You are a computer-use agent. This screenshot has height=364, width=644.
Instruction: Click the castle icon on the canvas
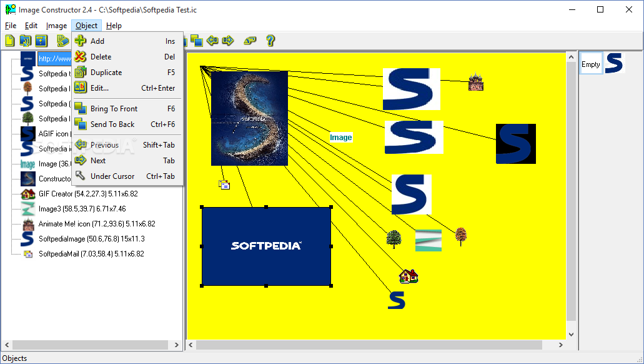point(475,81)
